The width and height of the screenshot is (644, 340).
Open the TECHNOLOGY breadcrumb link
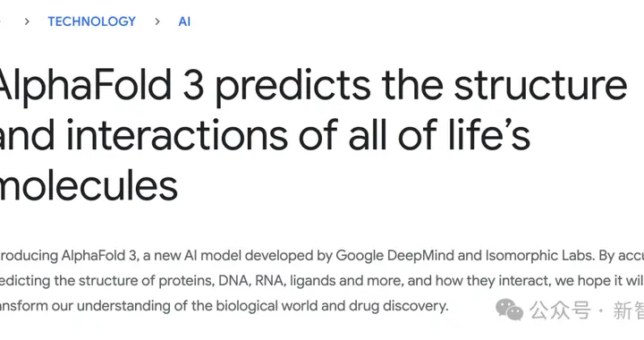click(x=91, y=21)
